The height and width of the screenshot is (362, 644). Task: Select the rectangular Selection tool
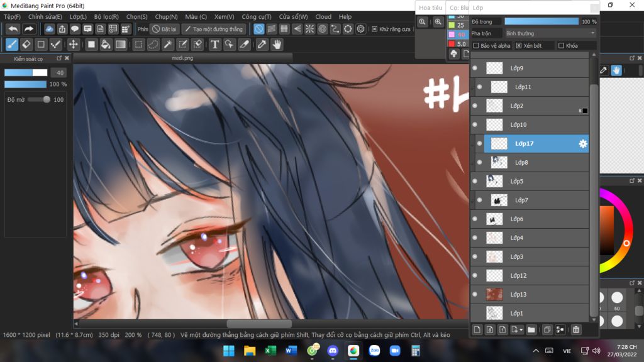tap(139, 45)
